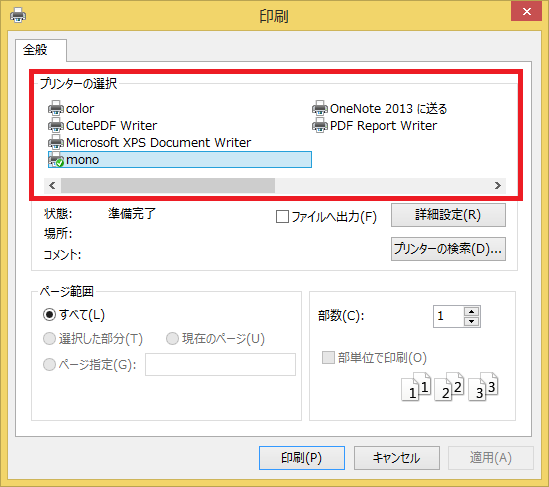This screenshot has height=487, width=549.
Task: Select the CutePDF Writer printer icon
Action: 56,125
